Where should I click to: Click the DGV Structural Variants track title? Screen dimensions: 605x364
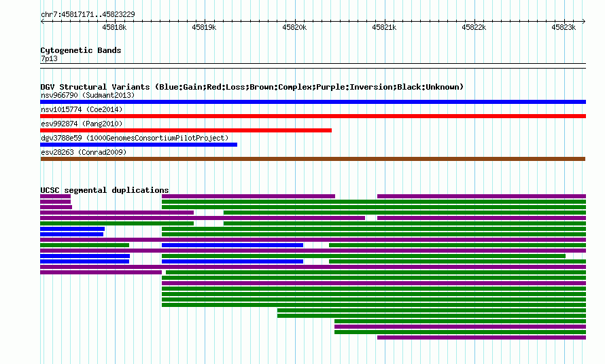pos(252,87)
